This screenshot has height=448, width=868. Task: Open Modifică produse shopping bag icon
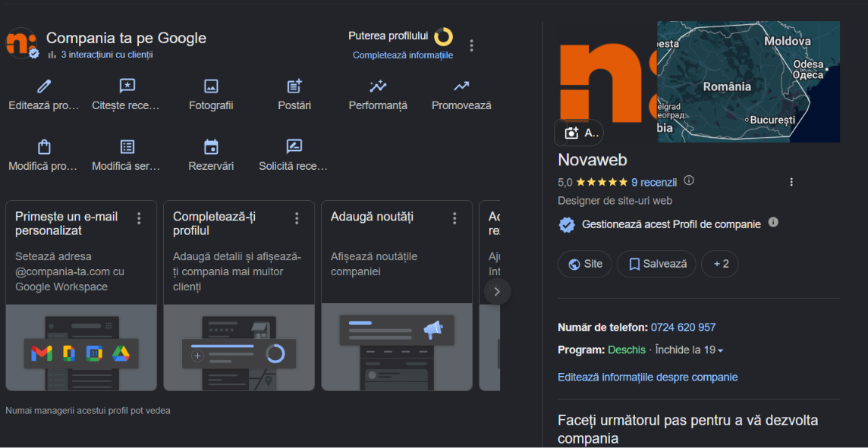[x=44, y=146]
